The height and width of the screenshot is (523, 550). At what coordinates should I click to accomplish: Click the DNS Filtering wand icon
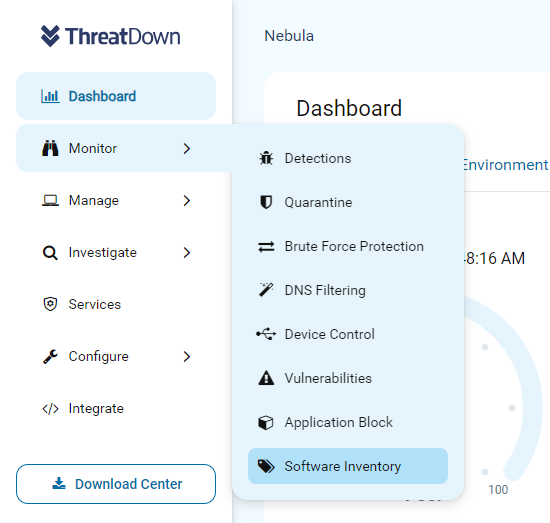266,290
